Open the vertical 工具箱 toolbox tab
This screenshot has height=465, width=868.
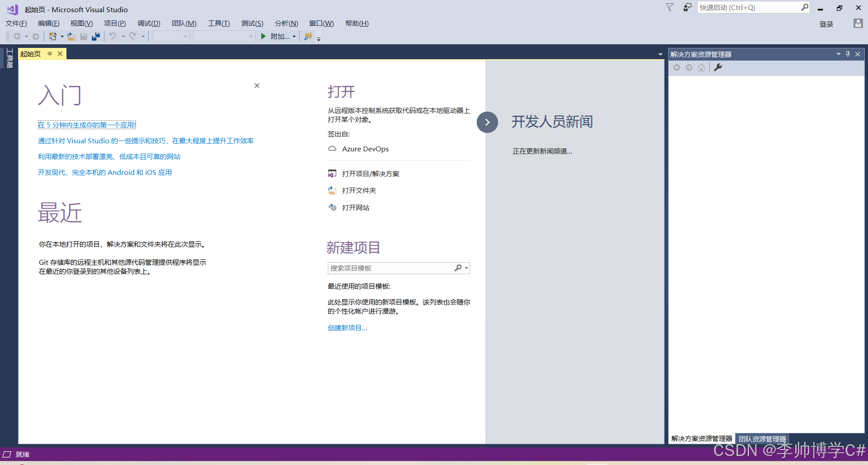tap(9, 58)
